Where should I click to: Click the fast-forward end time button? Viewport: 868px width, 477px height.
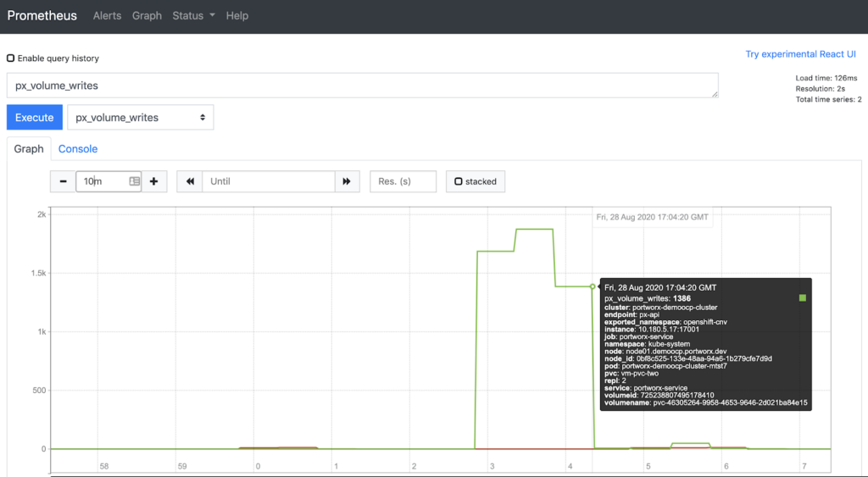point(347,181)
